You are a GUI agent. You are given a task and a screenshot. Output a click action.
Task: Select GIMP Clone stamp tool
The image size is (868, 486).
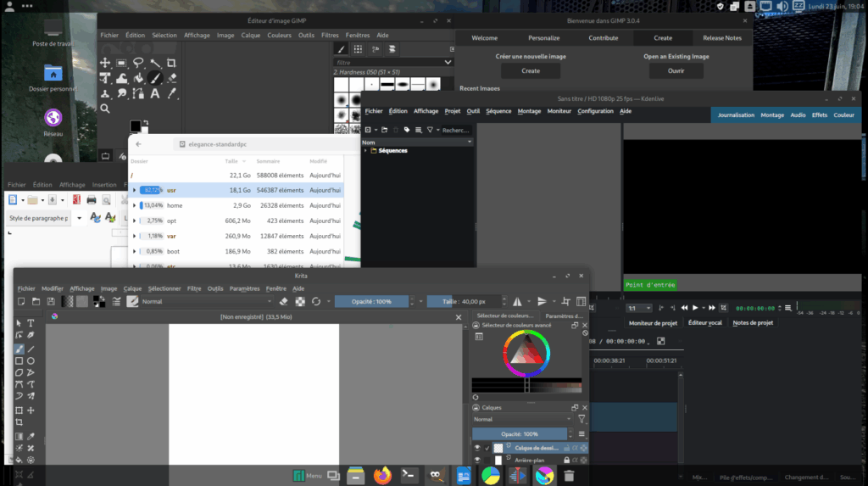click(x=105, y=93)
